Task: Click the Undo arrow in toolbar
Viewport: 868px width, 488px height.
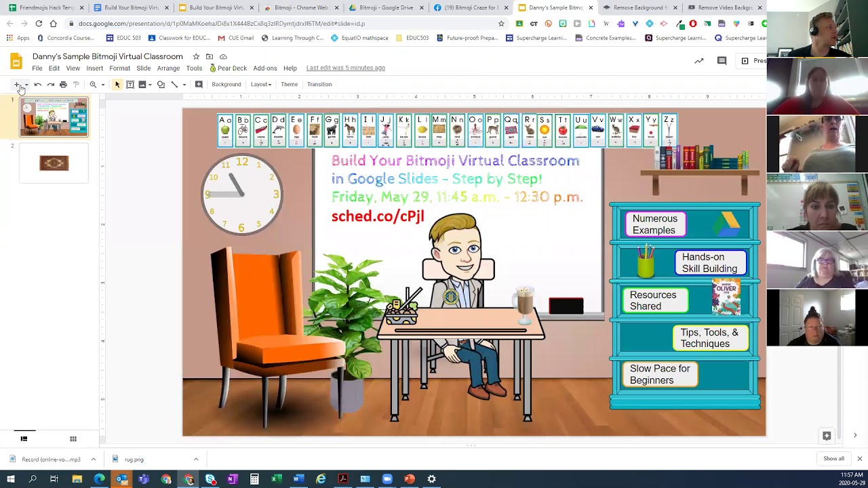Action: coord(38,85)
